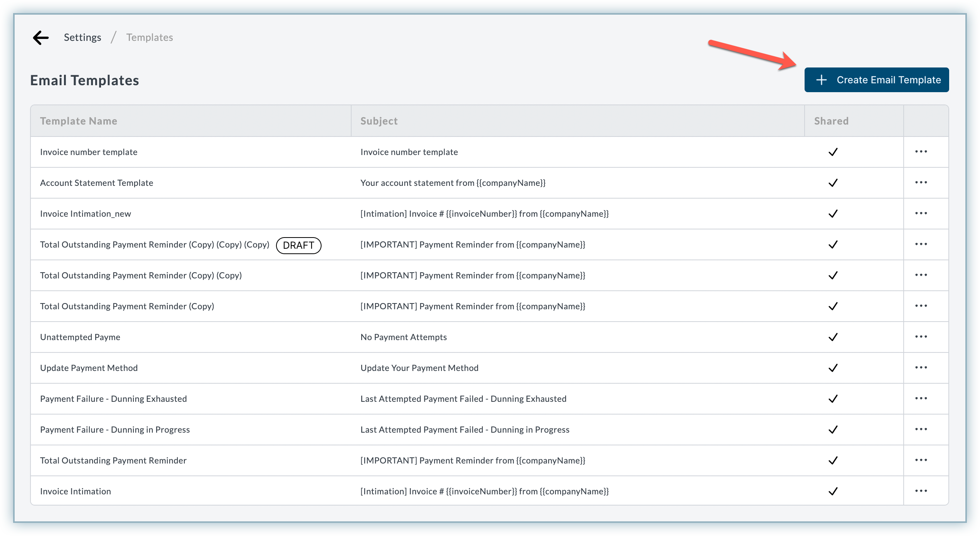Viewport: 980px width, 536px height.
Task: Go to Settings in the breadcrumb
Action: (83, 37)
